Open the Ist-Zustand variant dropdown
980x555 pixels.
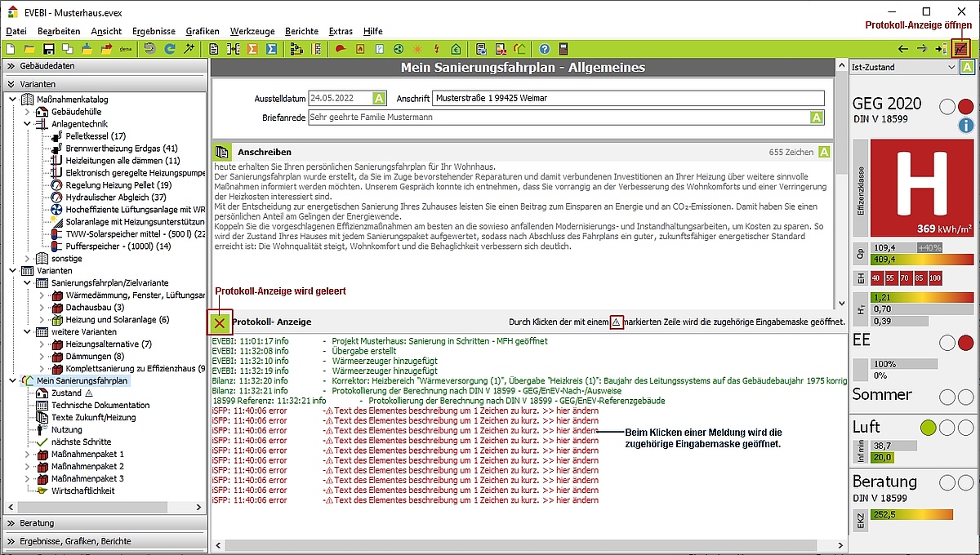(x=902, y=67)
